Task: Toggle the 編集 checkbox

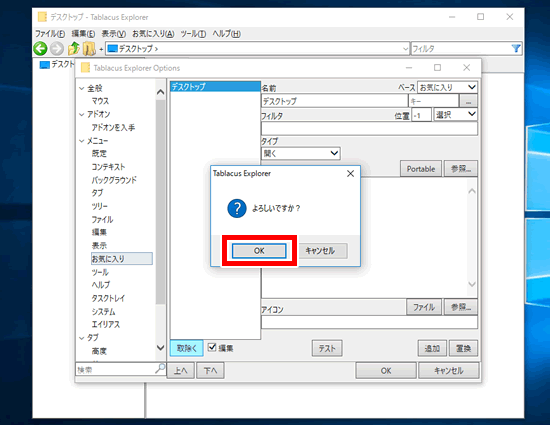Action: click(212, 347)
